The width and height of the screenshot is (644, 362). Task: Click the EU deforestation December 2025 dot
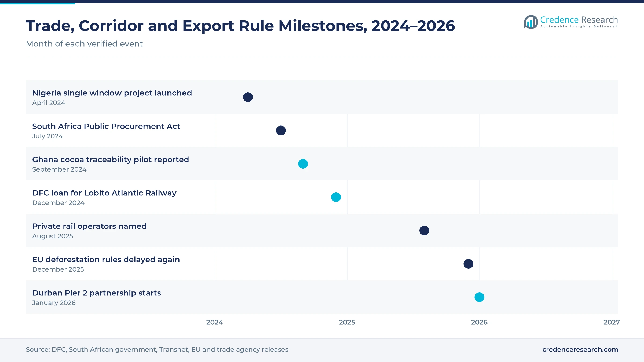(x=468, y=264)
